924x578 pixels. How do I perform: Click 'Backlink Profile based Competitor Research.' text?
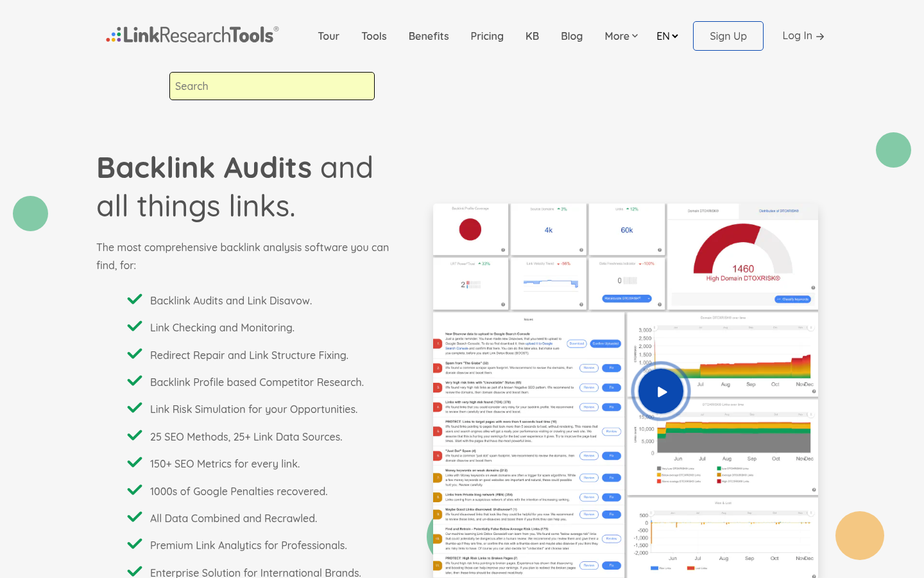(x=257, y=382)
